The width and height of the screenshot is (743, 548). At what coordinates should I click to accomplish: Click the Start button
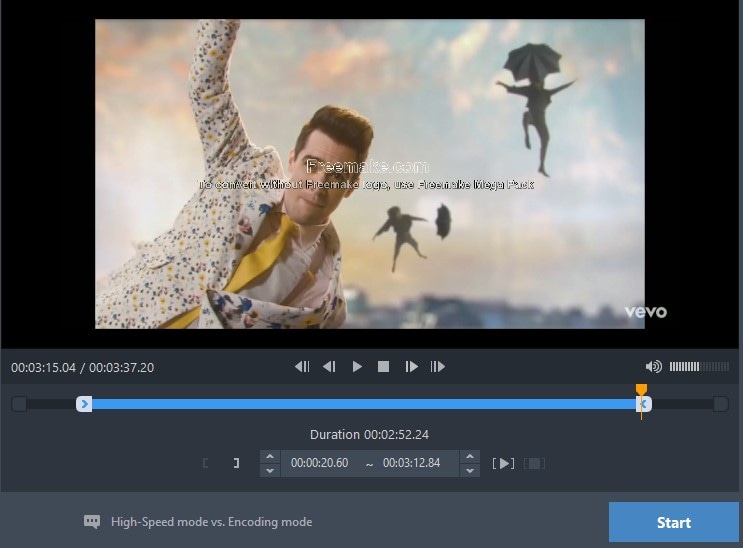673,522
